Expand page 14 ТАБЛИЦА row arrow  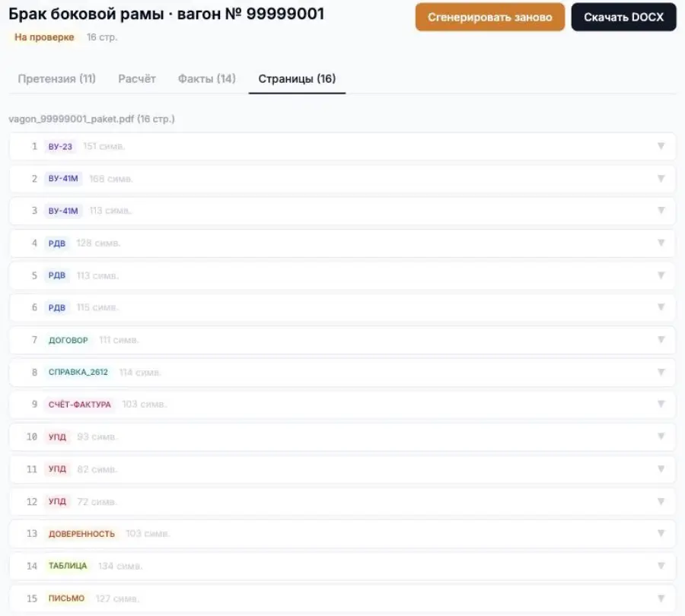661,566
